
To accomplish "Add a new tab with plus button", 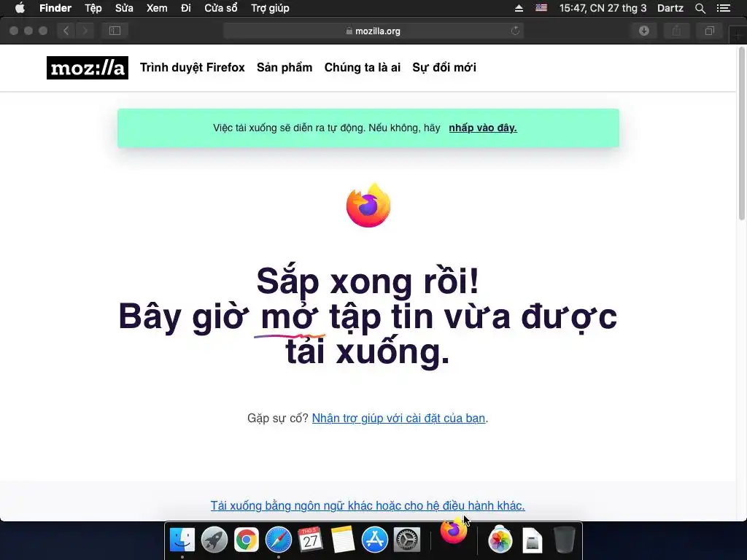I will [x=738, y=34].
